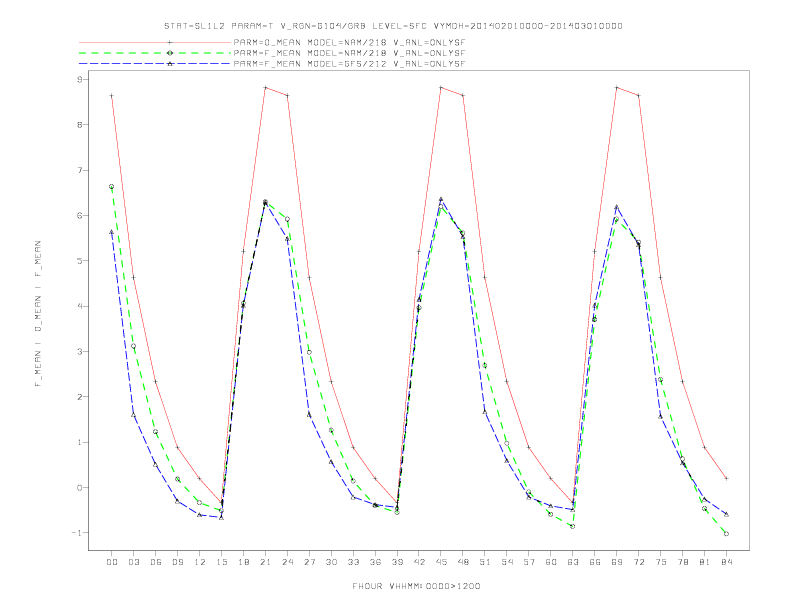Click x-axis tick label 36
The height and width of the screenshot is (612, 792).
(375, 562)
